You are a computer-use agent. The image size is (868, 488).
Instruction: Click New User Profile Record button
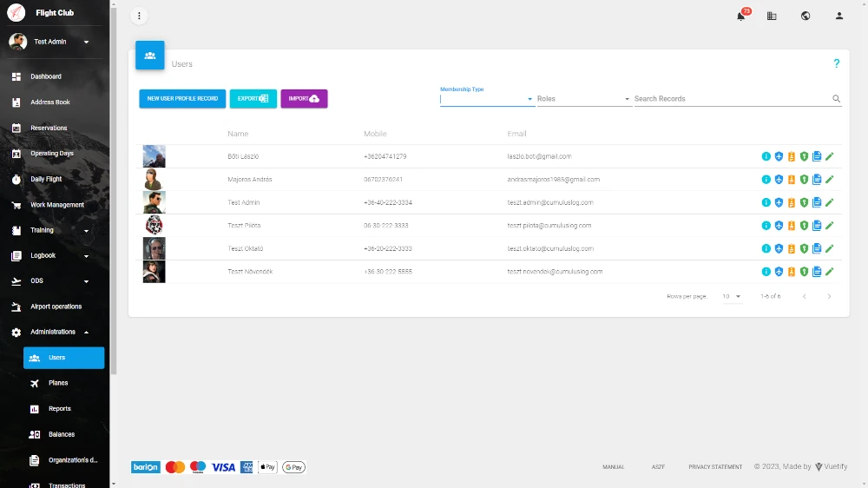[x=182, y=99]
